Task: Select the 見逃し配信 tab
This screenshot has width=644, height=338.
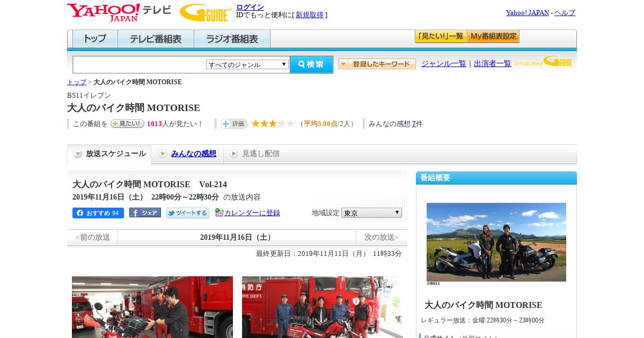Action: click(x=260, y=154)
